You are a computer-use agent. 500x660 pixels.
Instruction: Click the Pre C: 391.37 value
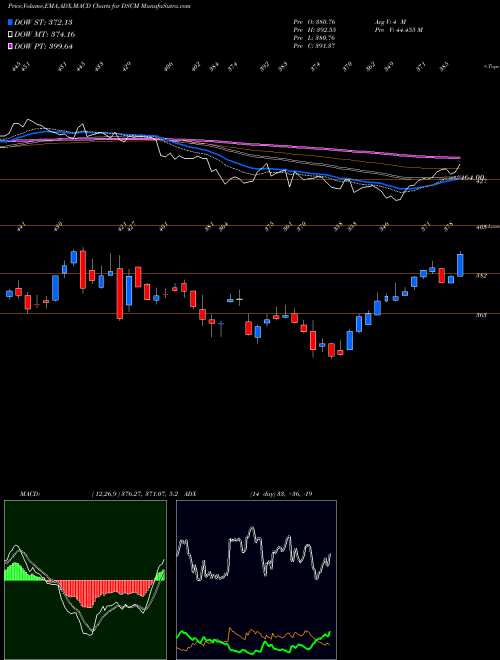click(x=314, y=46)
